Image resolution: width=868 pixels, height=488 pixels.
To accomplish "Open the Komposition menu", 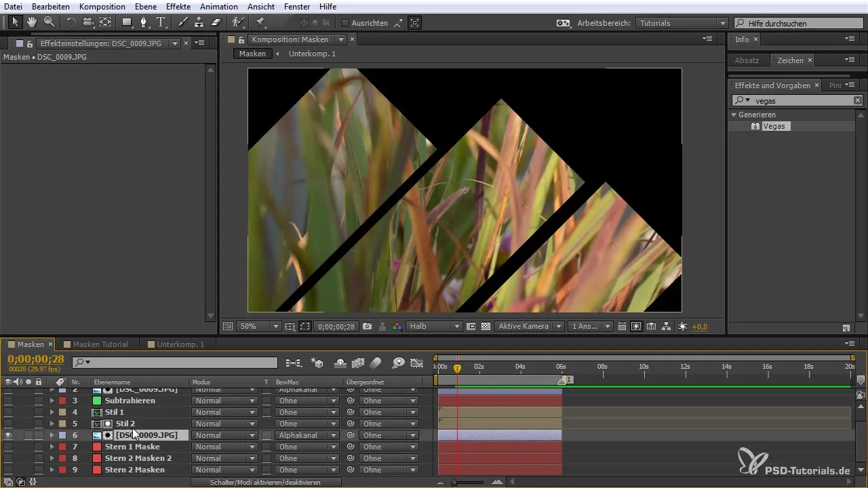I will click(102, 6).
